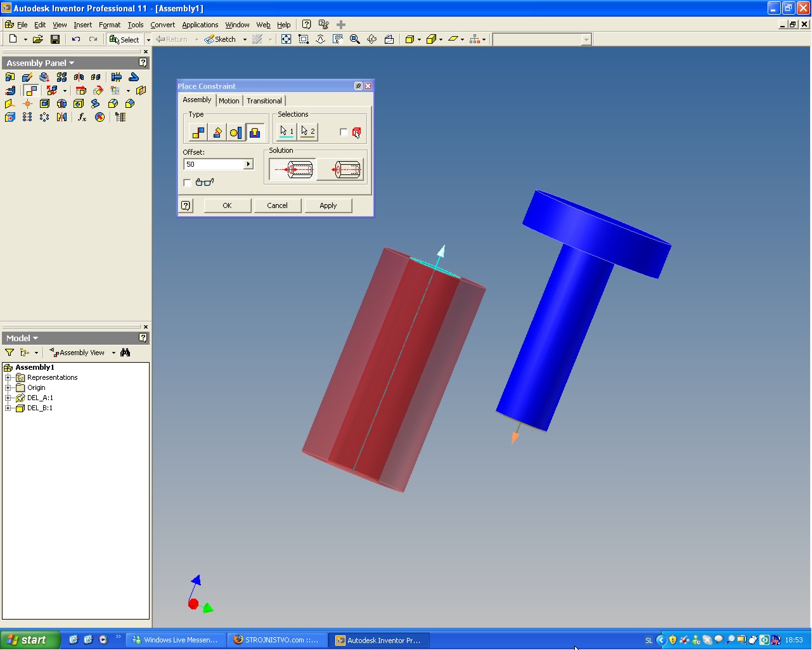Screen dimensions: 812x650
Task: Click the Zoom Window icon
Action: (x=304, y=39)
